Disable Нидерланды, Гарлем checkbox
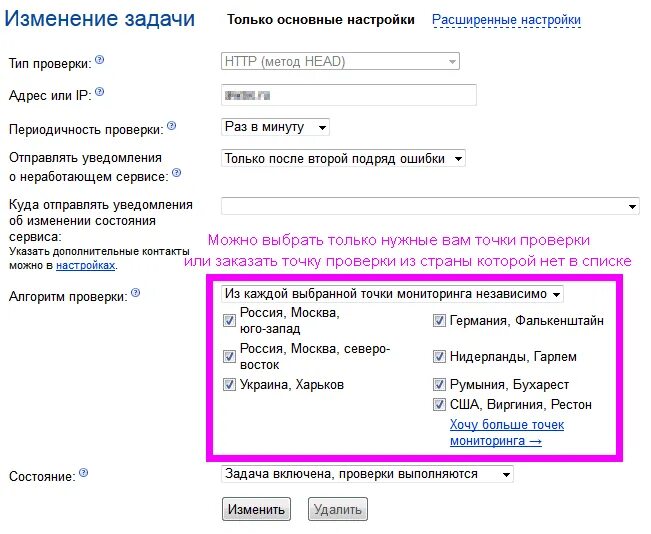651x534 pixels. tap(439, 356)
